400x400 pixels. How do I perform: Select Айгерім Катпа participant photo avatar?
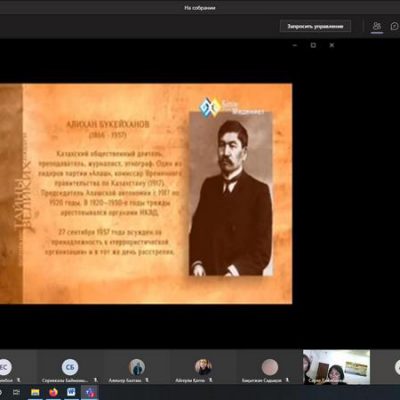203,367
